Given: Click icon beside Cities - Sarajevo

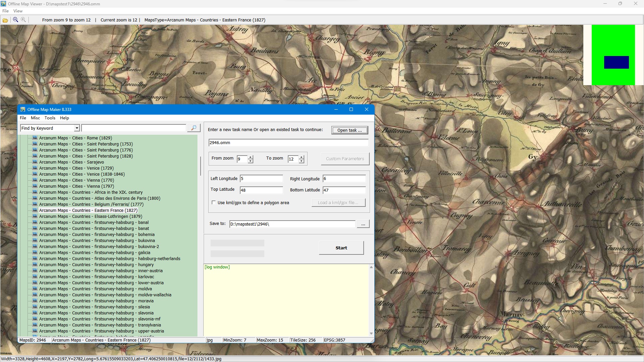Looking at the screenshot, I should click(35, 162).
